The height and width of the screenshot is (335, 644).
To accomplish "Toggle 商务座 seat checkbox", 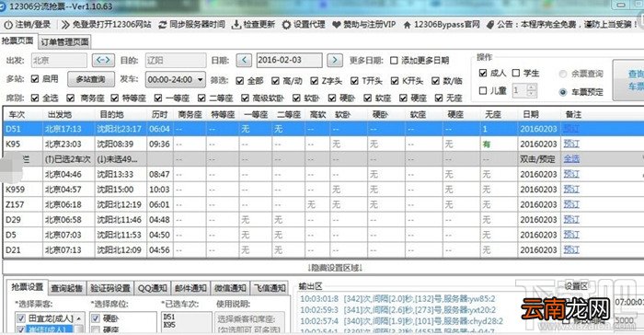I will (71, 98).
